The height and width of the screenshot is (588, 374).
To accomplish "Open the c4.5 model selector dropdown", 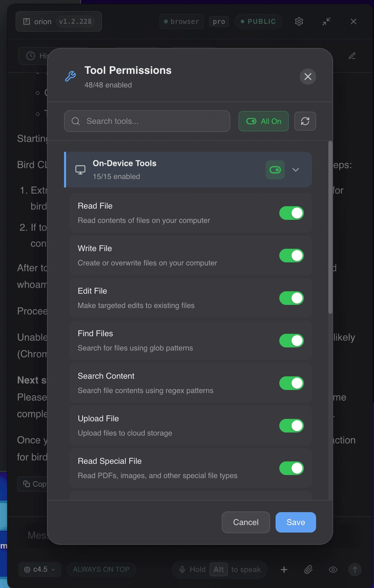I will 40,569.
